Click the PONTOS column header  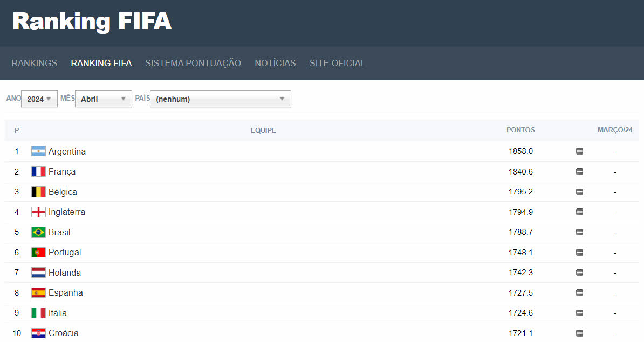point(520,130)
